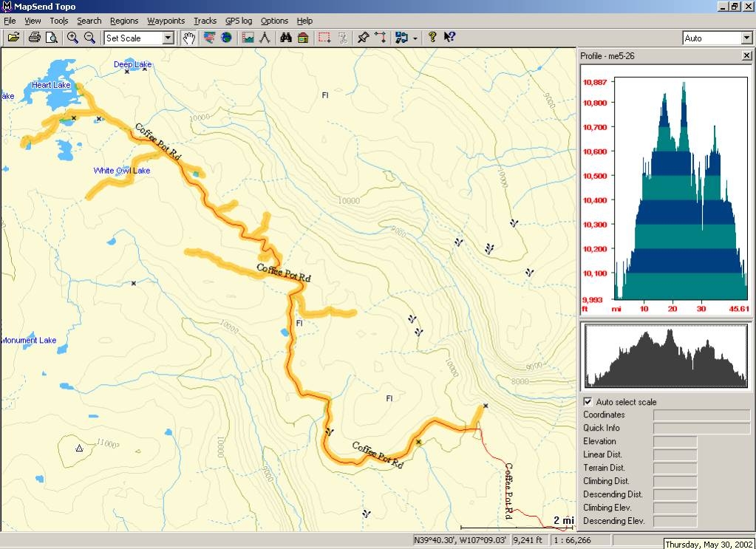
Task: Click the White Owl Lake map label
Action: tap(121, 171)
